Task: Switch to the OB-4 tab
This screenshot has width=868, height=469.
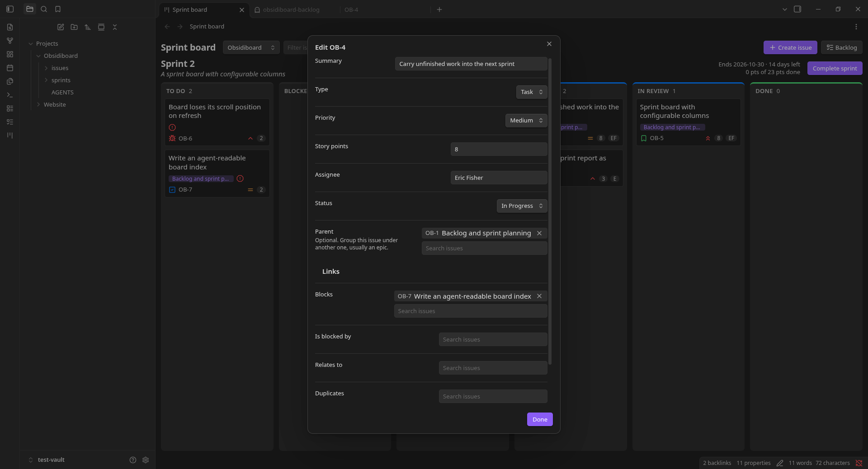Action: point(351,9)
